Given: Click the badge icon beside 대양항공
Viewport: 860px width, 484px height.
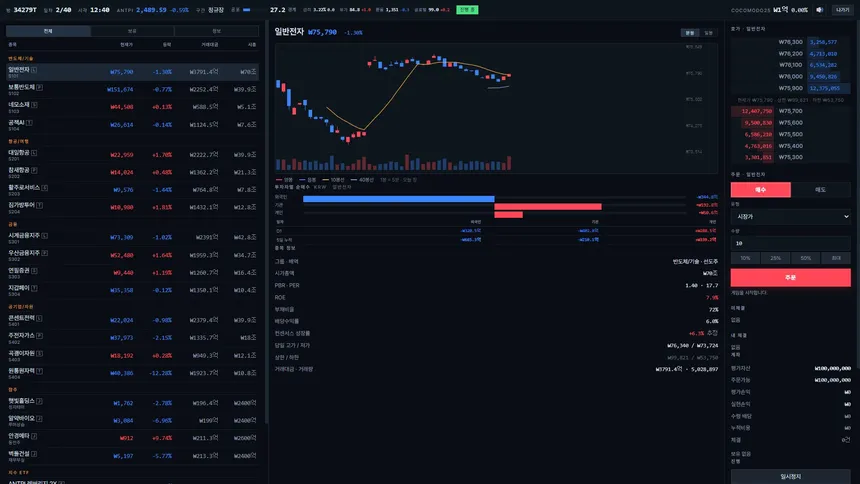Looking at the screenshot, I should 34,153.
